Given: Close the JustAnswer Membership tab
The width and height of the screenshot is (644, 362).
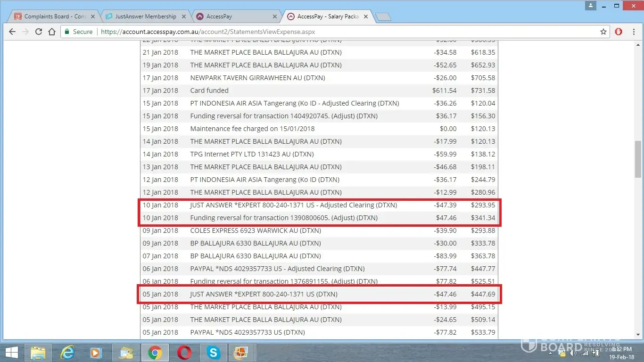Looking at the screenshot, I should [184, 16].
